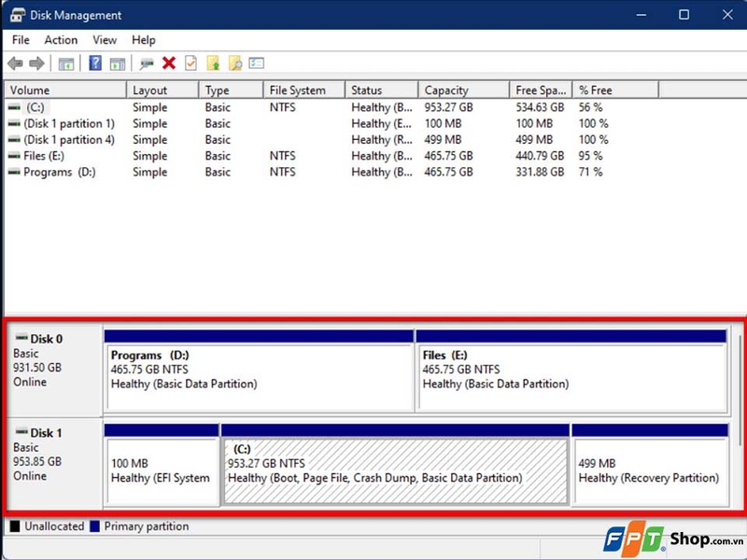Open the File menu

[x=21, y=40]
